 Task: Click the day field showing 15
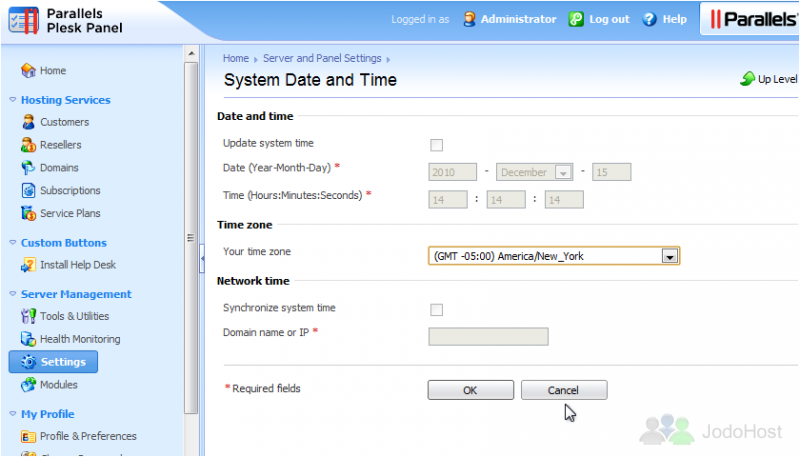pos(611,172)
